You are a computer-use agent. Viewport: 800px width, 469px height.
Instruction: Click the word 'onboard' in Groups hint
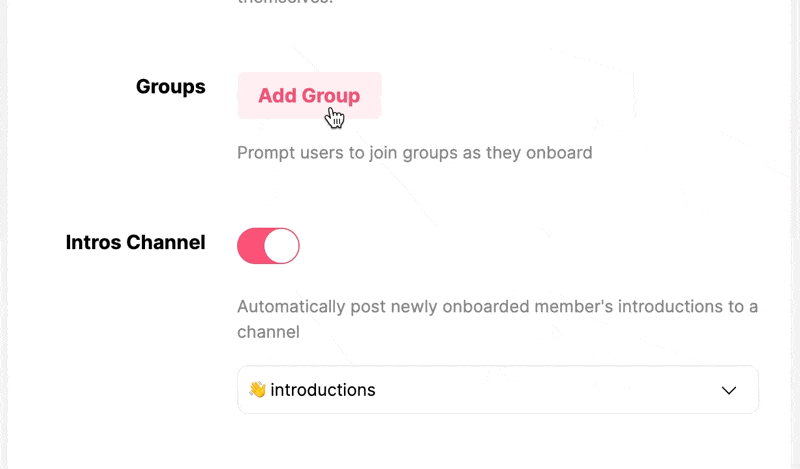(559, 153)
